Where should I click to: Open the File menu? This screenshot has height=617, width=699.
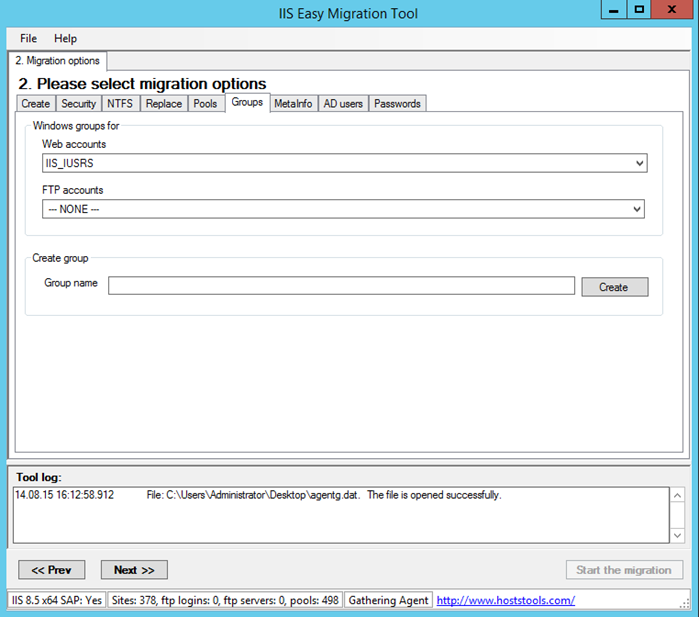click(x=28, y=39)
